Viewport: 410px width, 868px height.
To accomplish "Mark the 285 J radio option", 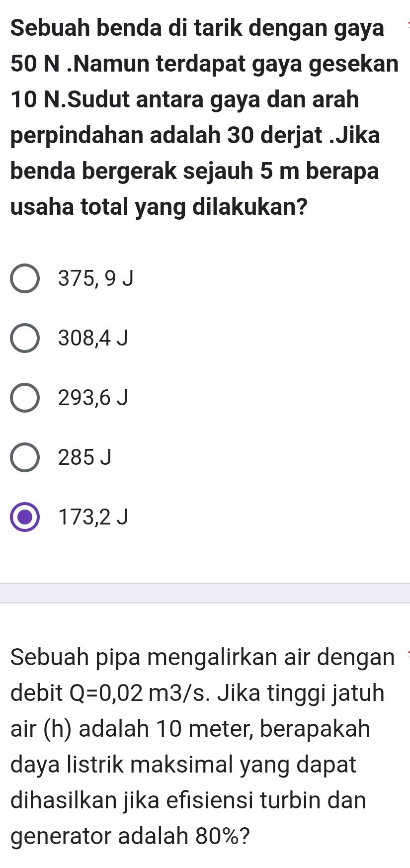I will (x=25, y=457).
